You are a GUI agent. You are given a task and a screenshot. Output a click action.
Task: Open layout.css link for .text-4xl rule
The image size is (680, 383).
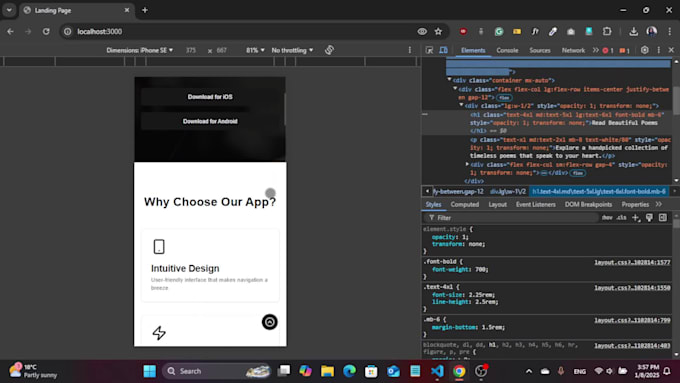pyautogui.click(x=632, y=288)
